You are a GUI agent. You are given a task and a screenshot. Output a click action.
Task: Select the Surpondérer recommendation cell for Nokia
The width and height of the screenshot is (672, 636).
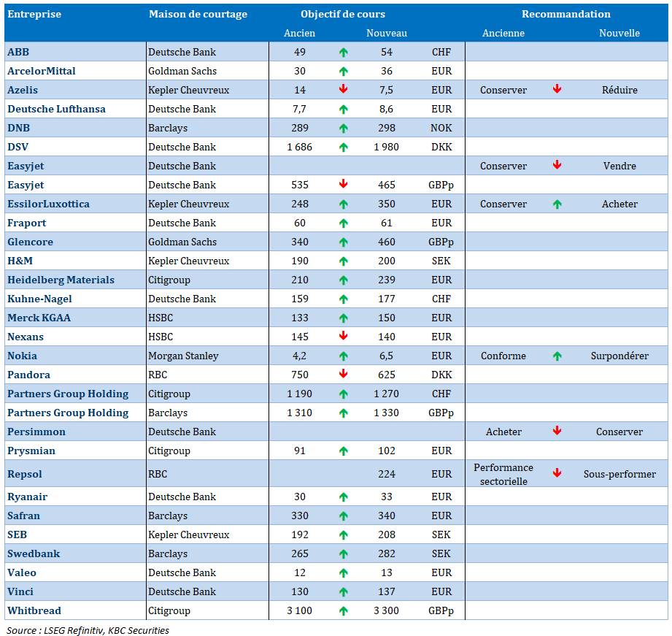click(619, 356)
